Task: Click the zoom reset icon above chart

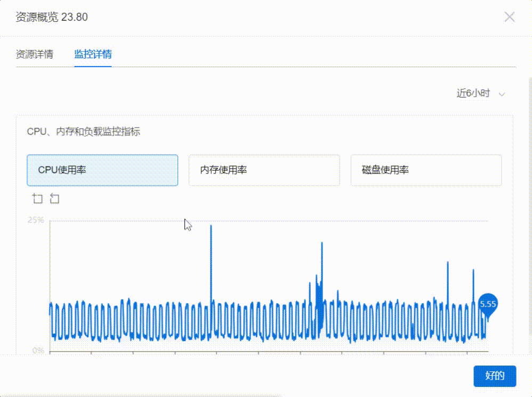Action: point(54,199)
